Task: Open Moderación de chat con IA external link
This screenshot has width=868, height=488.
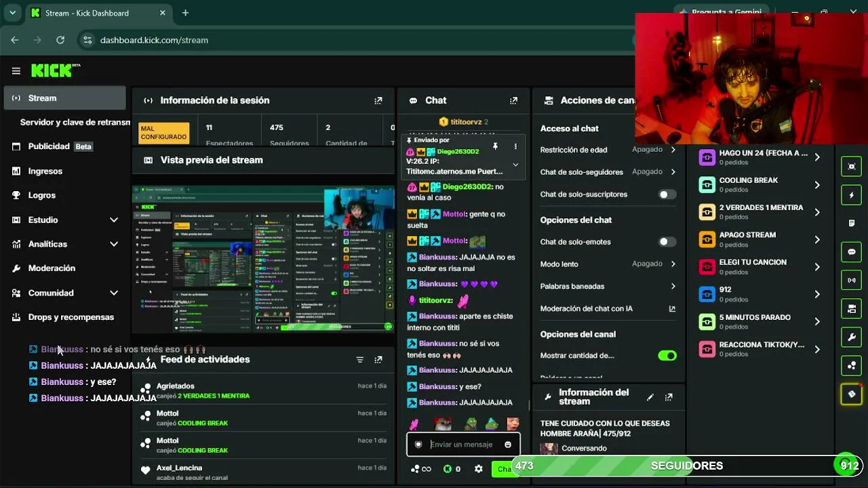Action: click(672, 308)
